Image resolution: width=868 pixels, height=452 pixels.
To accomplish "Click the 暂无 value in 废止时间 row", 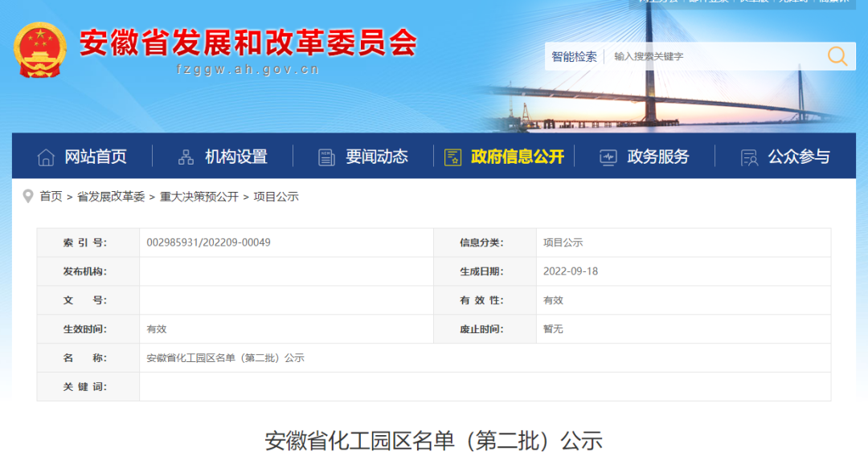I will [553, 328].
